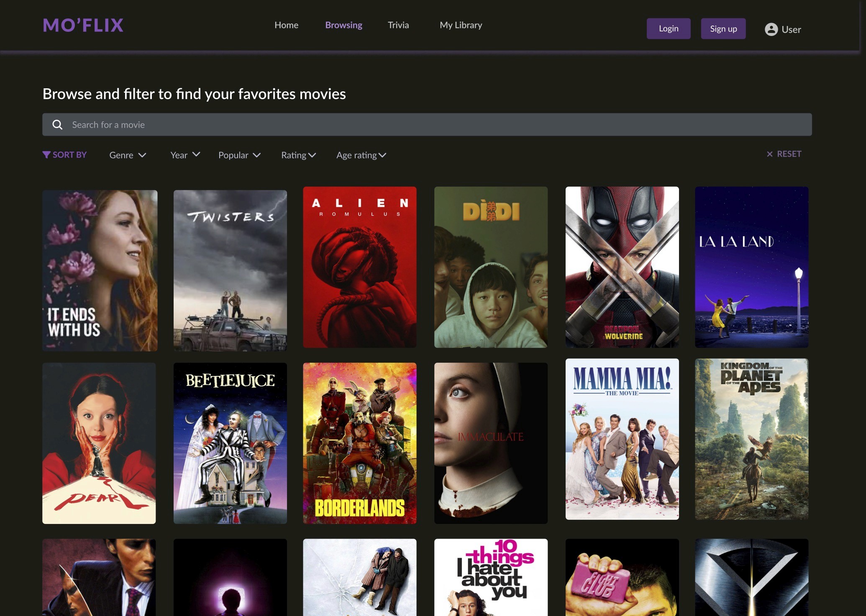Image resolution: width=866 pixels, height=616 pixels.
Task: Click the user avatar icon
Action: click(771, 29)
